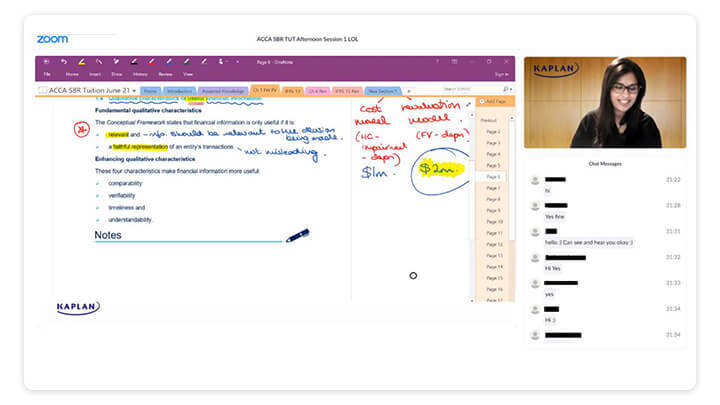720x405 pixels.
Task: Click the note canvas scroll-down arrow
Action: click(x=472, y=300)
